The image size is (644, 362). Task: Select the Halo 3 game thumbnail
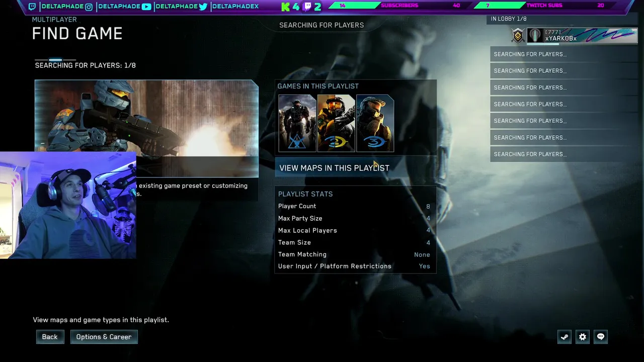coord(375,123)
